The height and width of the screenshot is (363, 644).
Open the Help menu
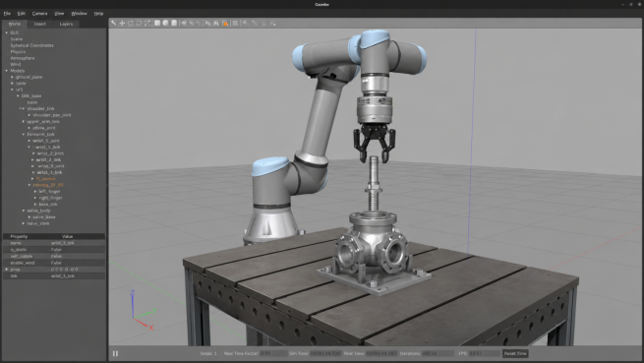(x=98, y=14)
